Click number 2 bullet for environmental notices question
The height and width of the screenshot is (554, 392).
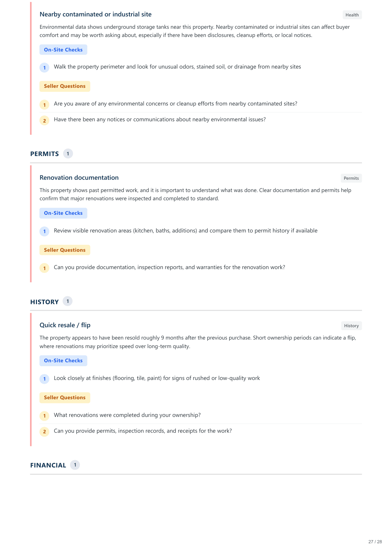coord(45,121)
